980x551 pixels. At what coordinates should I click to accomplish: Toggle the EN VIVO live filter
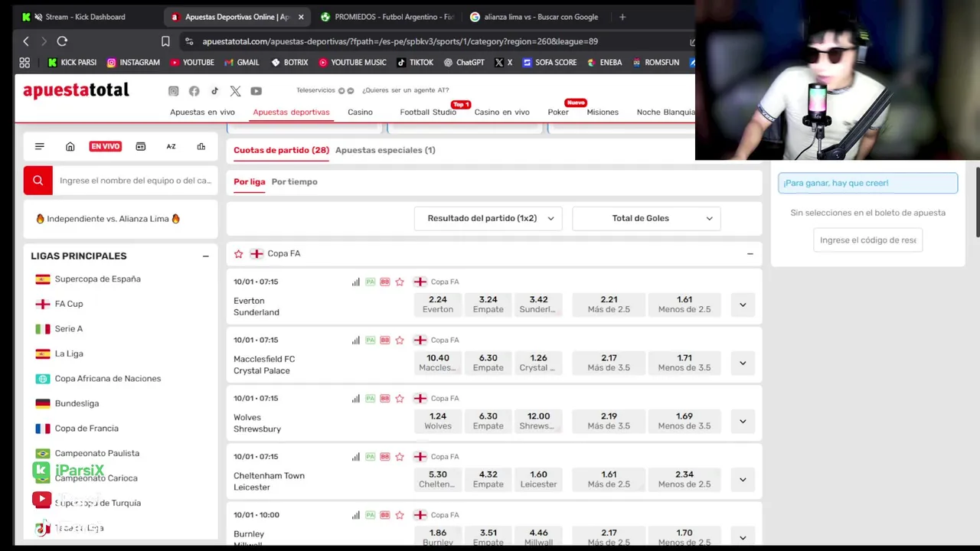click(x=106, y=146)
